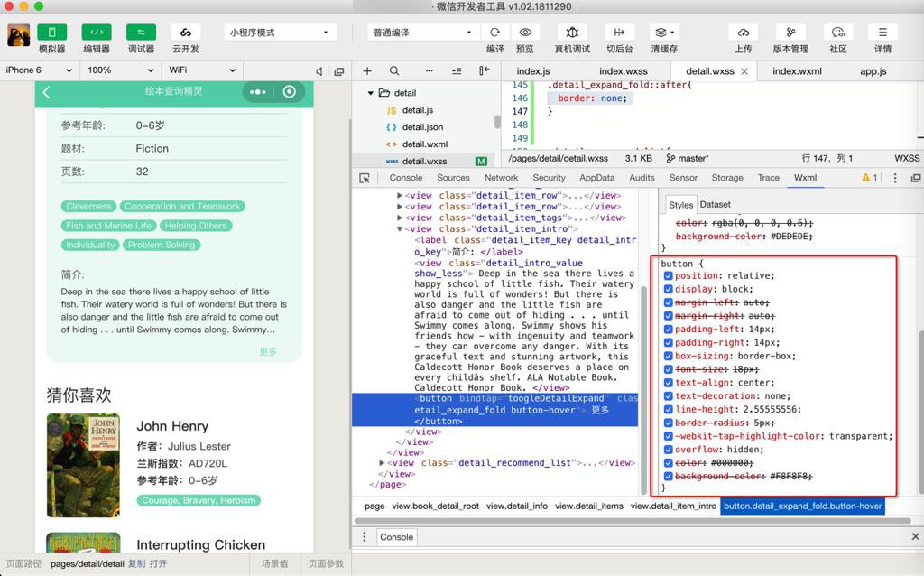Click the capsule circle close button in simulator

point(290,92)
